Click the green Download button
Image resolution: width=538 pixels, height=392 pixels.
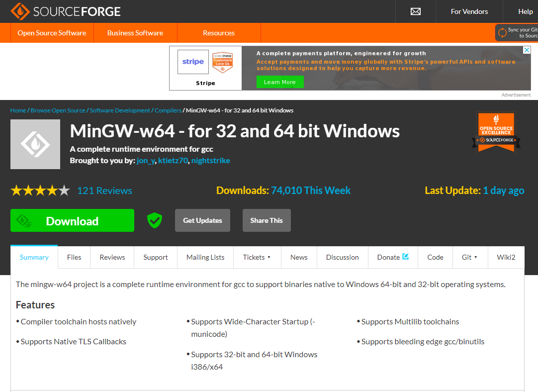click(72, 220)
